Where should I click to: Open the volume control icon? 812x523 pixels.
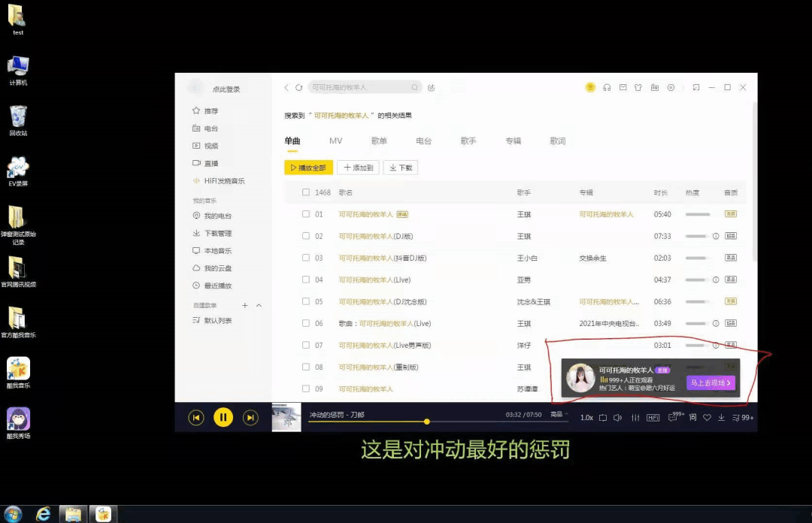pos(618,417)
